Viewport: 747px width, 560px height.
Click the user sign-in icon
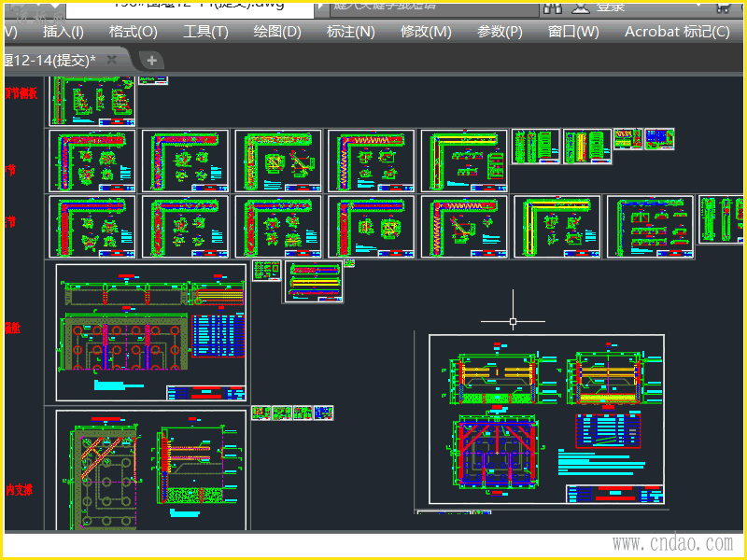point(581,6)
